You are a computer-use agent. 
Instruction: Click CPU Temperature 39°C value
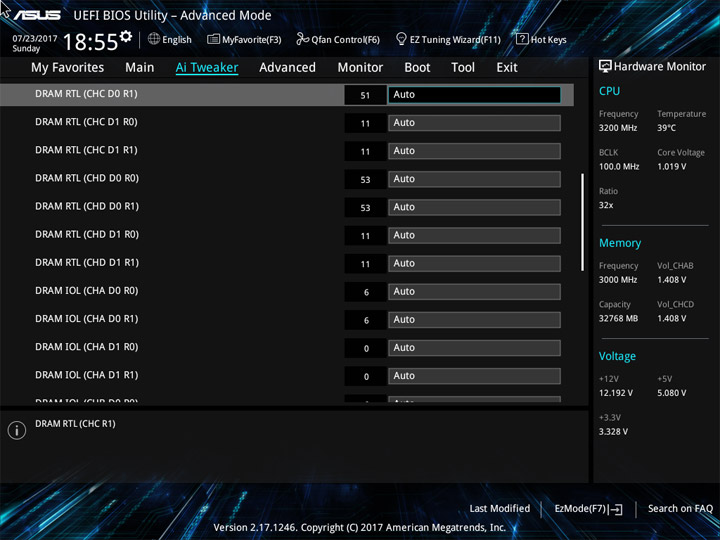[666, 128]
